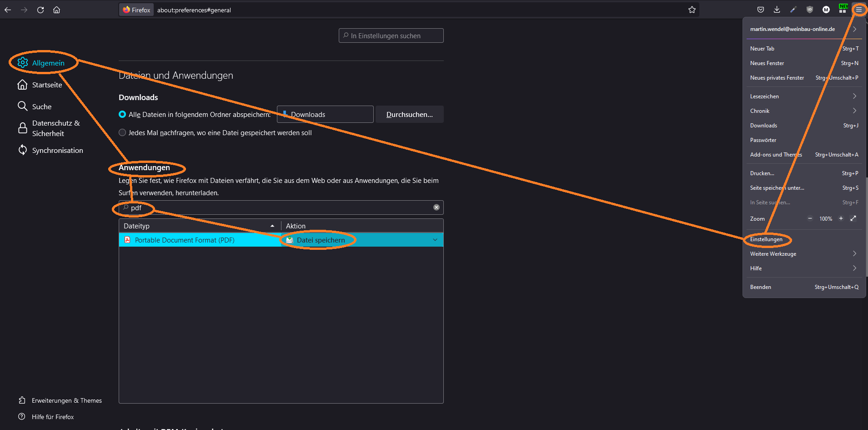Screen dimensions: 868x430
Task: Bookmark this page with the star icon
Action: pos(692,10)
